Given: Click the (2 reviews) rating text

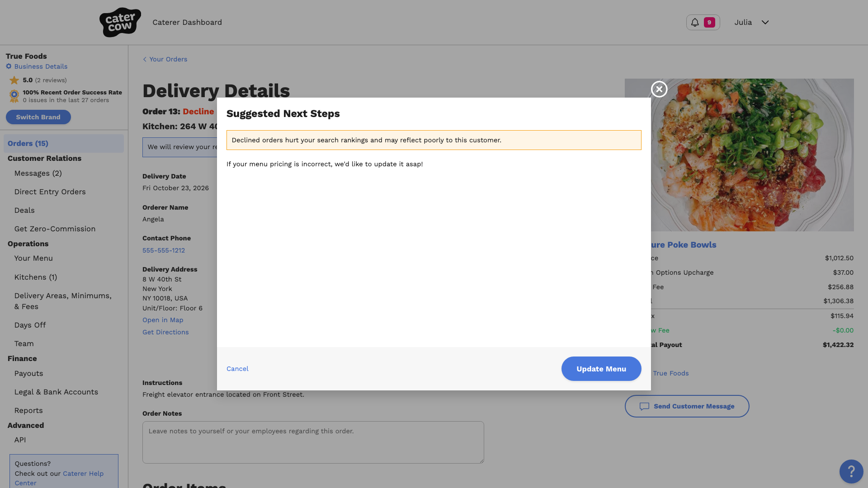Looking at the screenshot, I should pos(51,80).
